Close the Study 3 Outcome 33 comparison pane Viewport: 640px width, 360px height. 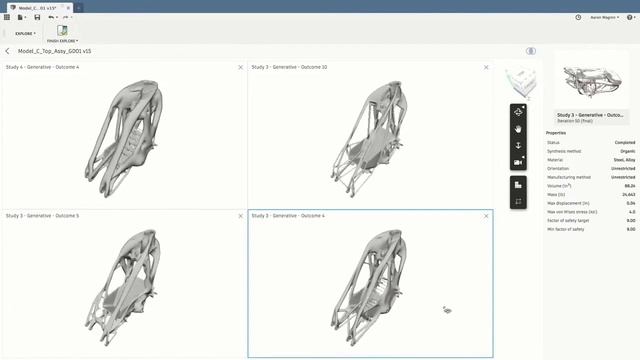(x=486, y=67)
